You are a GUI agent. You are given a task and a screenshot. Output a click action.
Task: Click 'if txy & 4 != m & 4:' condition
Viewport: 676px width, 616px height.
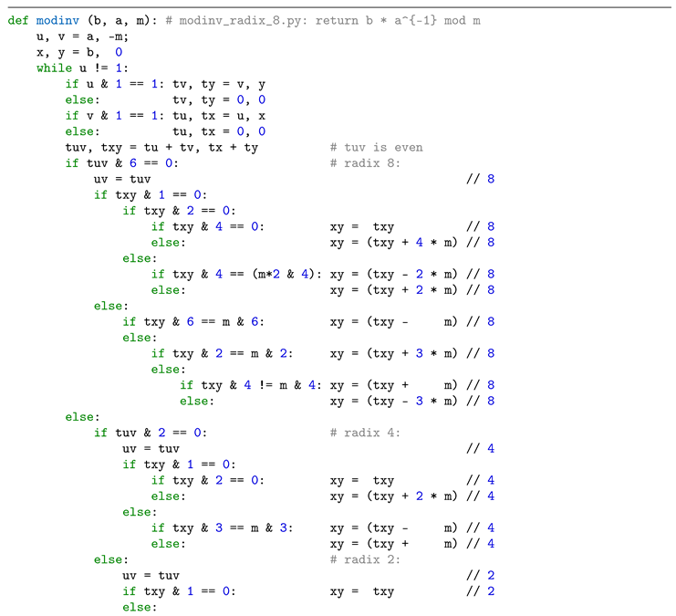point(250,385)
